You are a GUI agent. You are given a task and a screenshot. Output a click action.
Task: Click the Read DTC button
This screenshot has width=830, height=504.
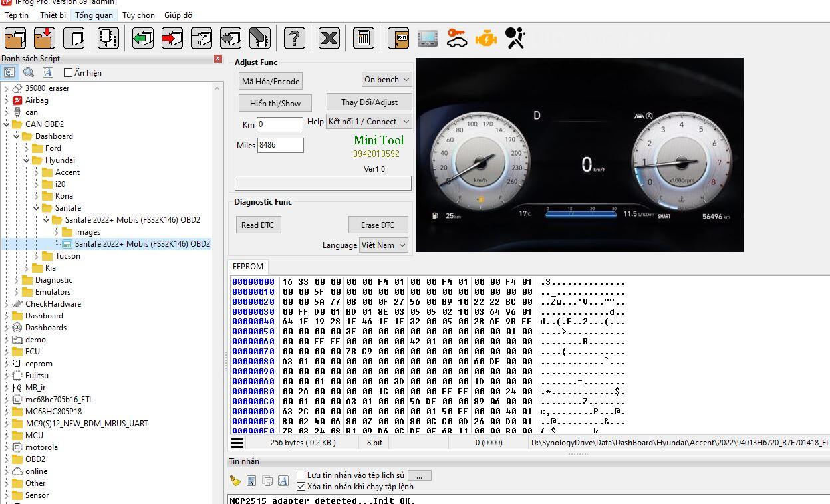(258, 225)
